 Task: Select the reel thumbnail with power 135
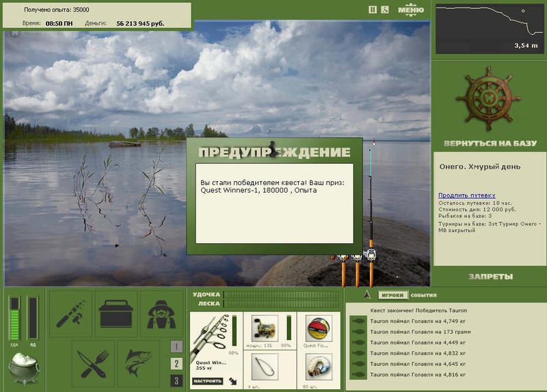point(265,328)
